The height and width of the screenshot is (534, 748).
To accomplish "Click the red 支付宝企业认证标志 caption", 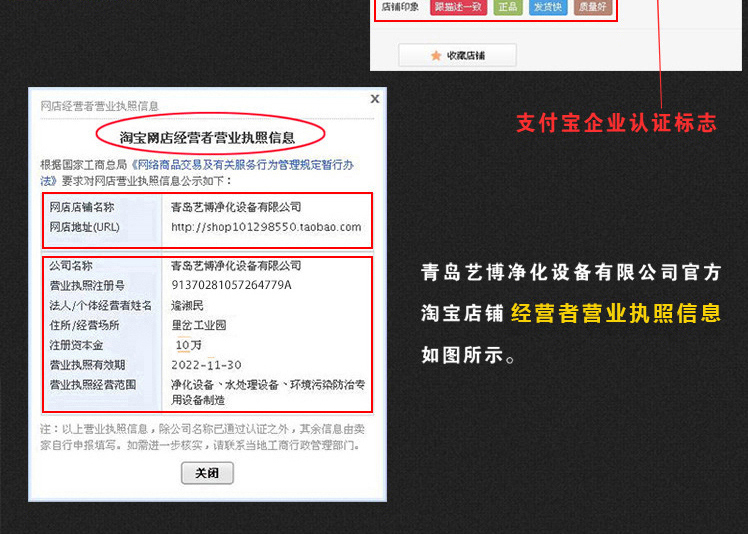I will coord(617,123).
